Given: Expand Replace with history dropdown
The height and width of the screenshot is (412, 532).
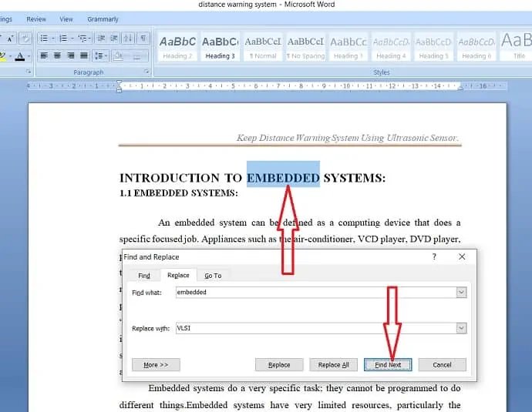Looking at the screenshot, I should [461, 328].
